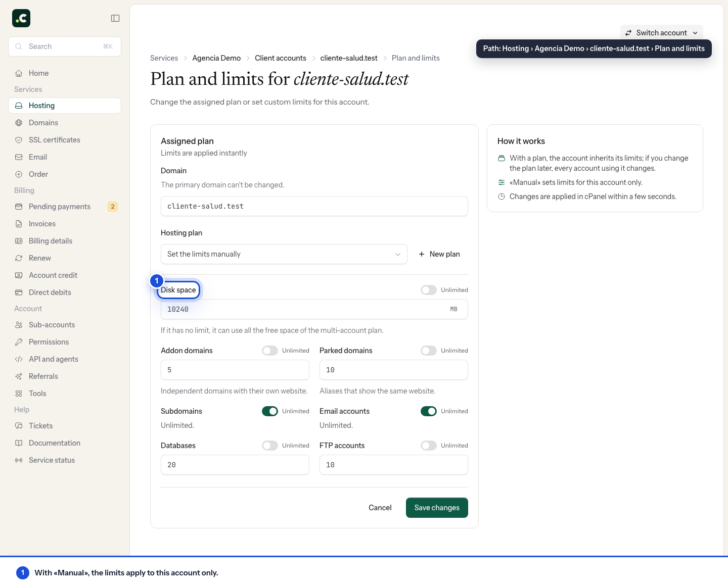The height and width of the screenshot is (588, 728).
Task: Go to Client accounts breadcrumb
Action: [x=281, y=58]
